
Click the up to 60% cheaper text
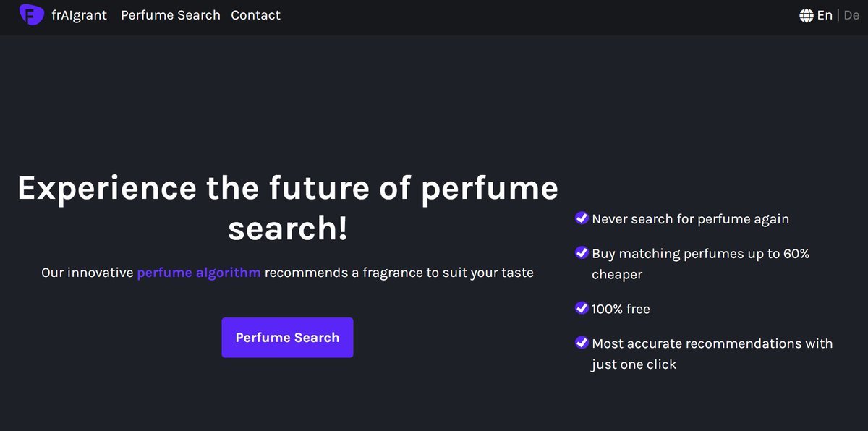tap(700, 264)
